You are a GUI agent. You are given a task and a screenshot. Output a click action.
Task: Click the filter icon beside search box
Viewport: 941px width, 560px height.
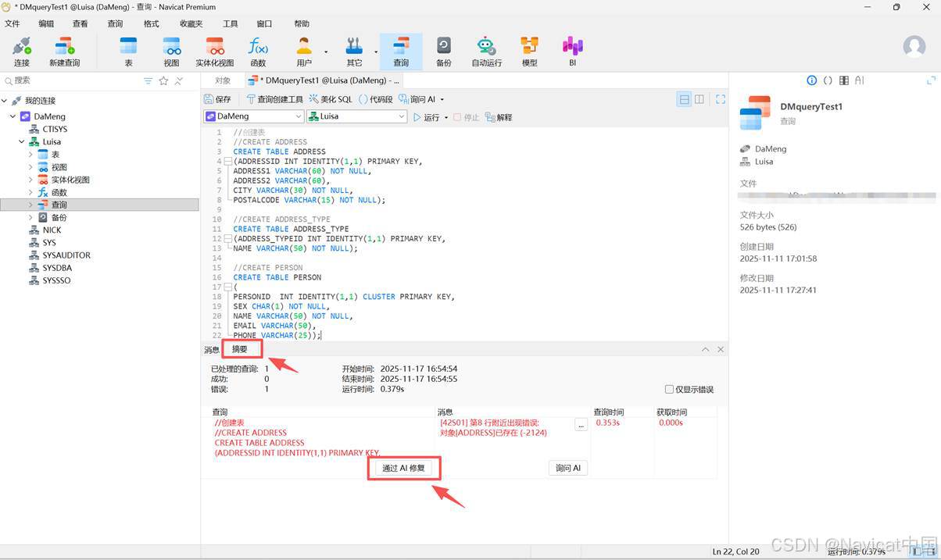tap(148, 80)
